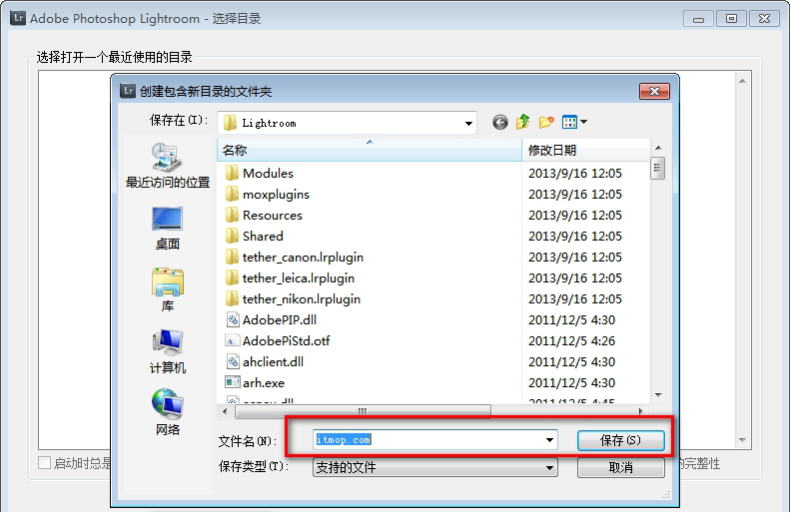Select the moxplugins folder icon
The height and width of the screenshot is (532, 790).
click(x=232, y=195)
